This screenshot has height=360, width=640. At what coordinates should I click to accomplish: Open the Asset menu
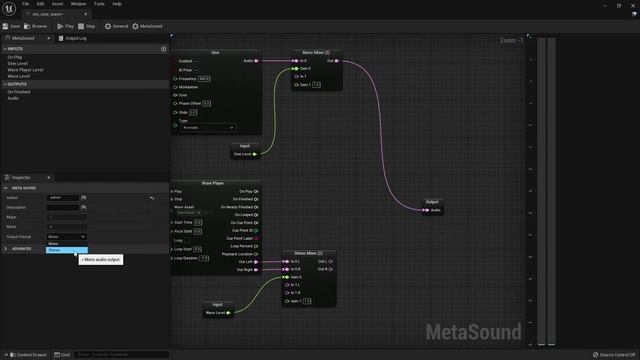pyautogui.click(x=57, y=4)
